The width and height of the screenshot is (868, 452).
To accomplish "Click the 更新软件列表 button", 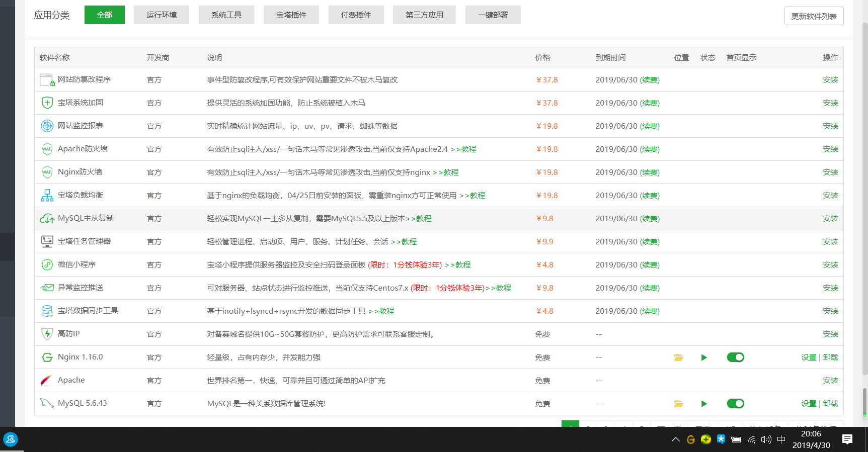I will [814, 16].
